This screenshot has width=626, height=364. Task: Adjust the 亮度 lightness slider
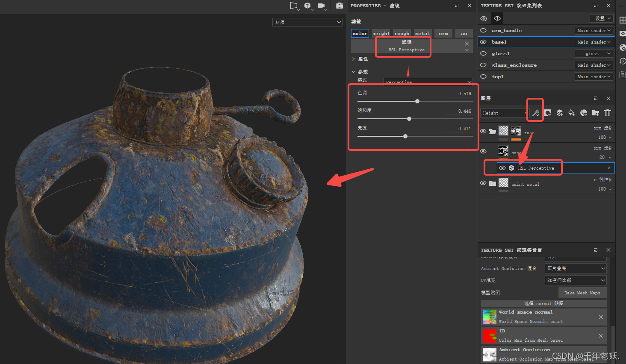pyautogui.click(x=405, y=136)
